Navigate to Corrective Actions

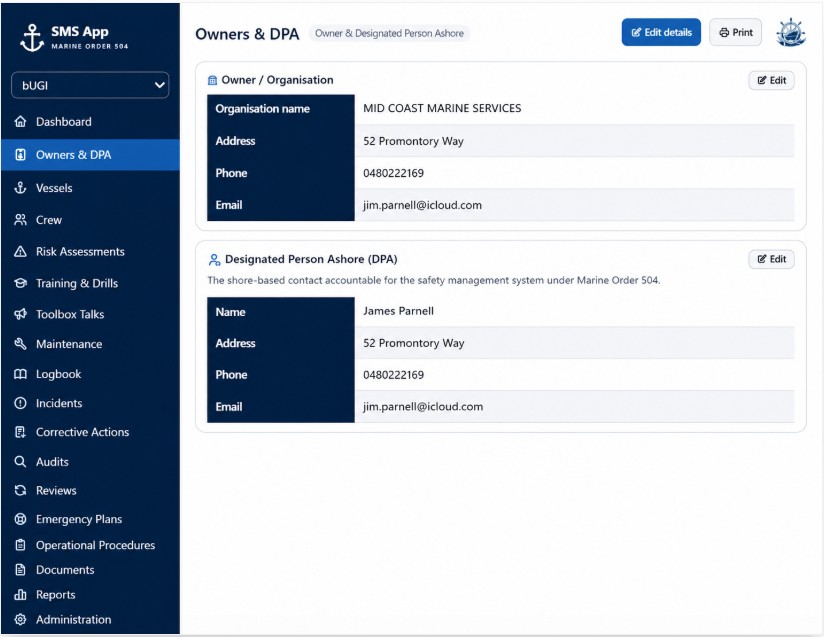pyautogui.click(x=90, y=432)
